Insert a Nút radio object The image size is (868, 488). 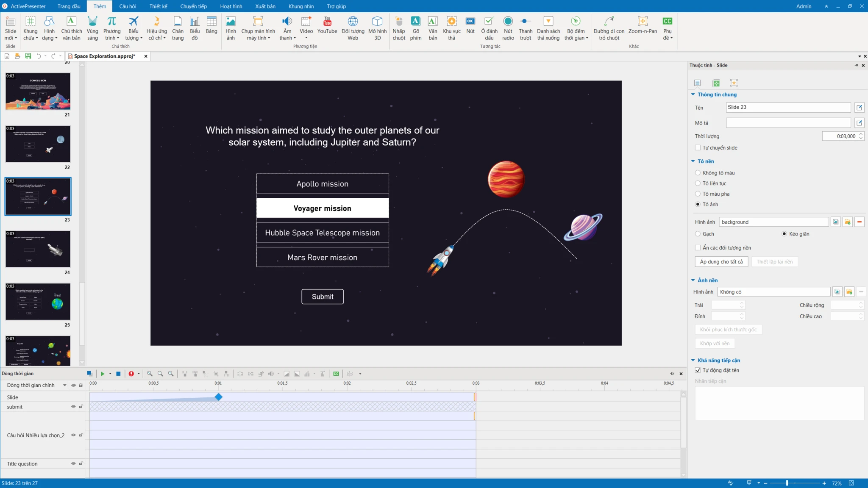[508, 28]
